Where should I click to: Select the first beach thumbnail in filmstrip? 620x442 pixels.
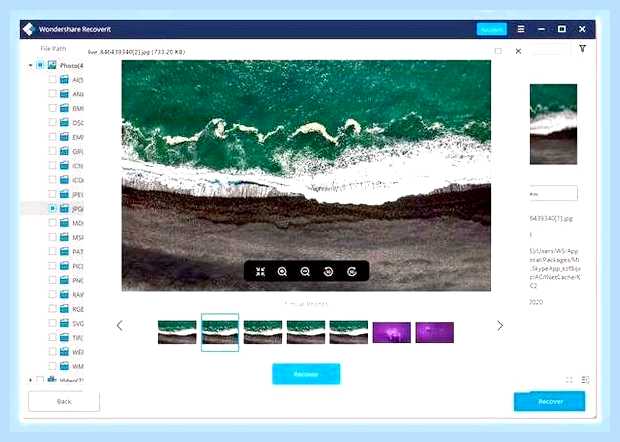tap(177, 332)
